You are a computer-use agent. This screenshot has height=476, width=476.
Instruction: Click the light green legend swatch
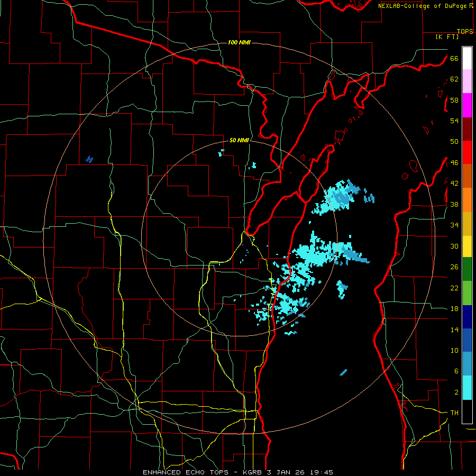click(467, 293)
